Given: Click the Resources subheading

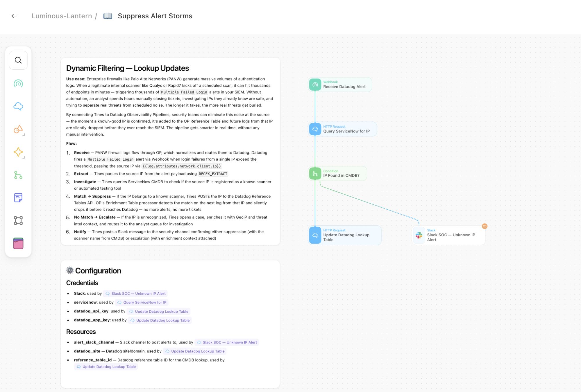Looking at the screenshot, I should pyautogui.click(x=81, y=332).
